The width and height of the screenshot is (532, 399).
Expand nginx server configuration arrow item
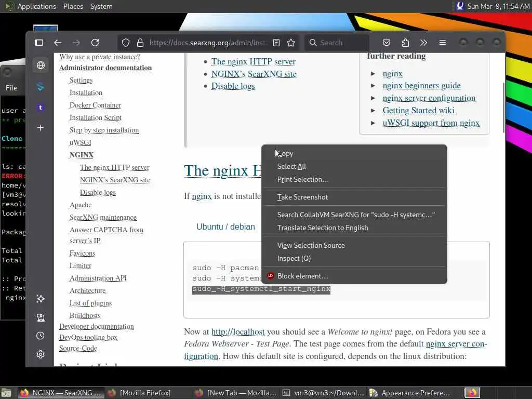click(373, 98)
